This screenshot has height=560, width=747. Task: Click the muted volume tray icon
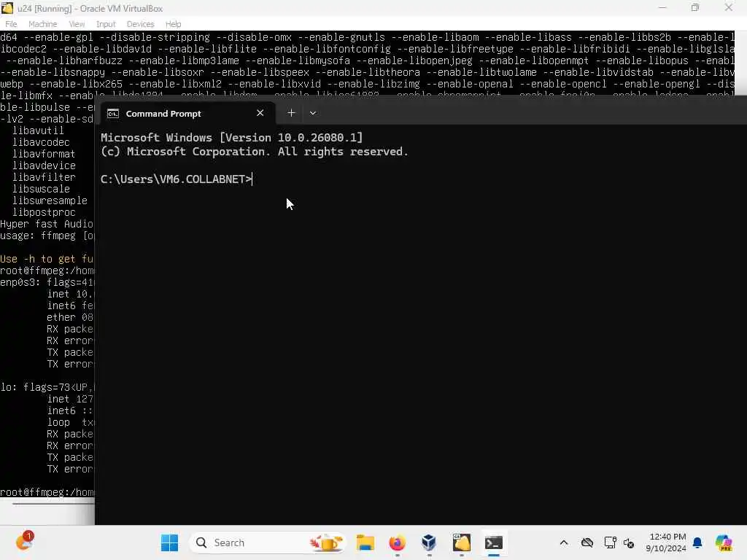point(628,542)
